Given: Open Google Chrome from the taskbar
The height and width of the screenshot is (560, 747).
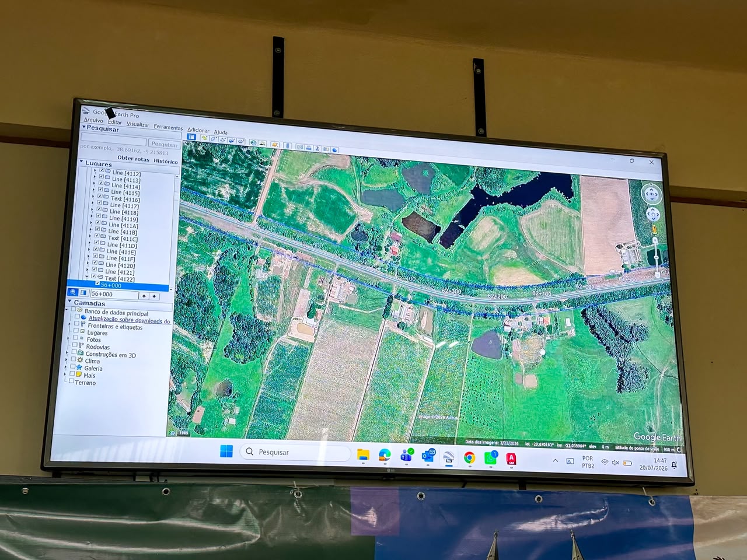Looking at the screenshot, I should 469,458.
